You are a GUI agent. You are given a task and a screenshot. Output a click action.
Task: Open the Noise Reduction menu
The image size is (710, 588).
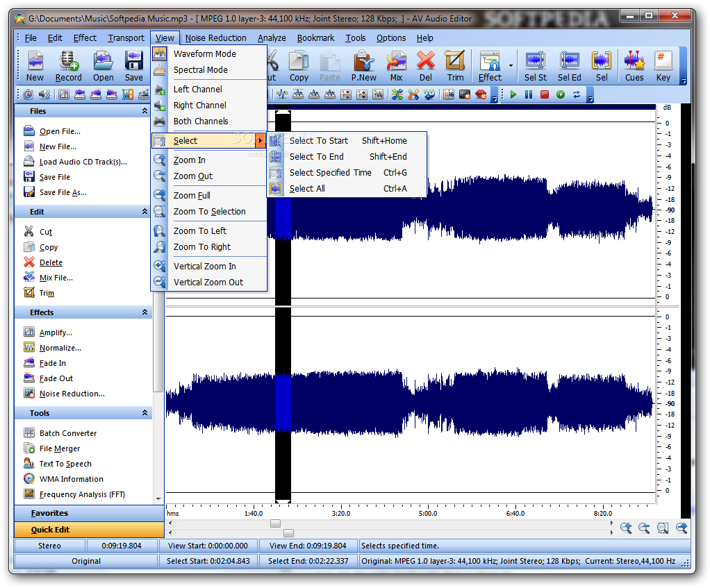point(215,38)
